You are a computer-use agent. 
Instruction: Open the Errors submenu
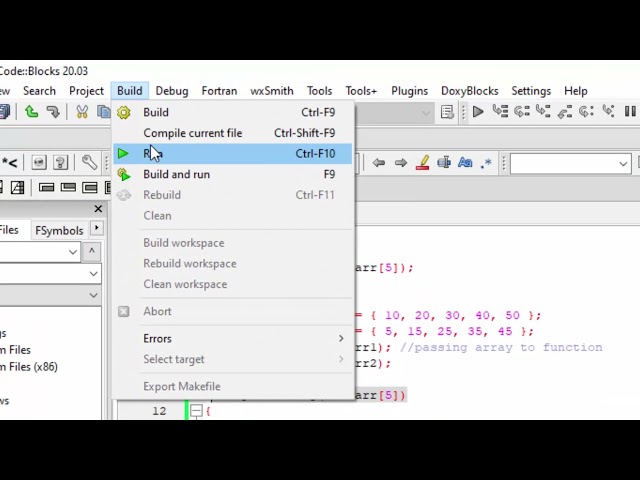click(232, 338)
